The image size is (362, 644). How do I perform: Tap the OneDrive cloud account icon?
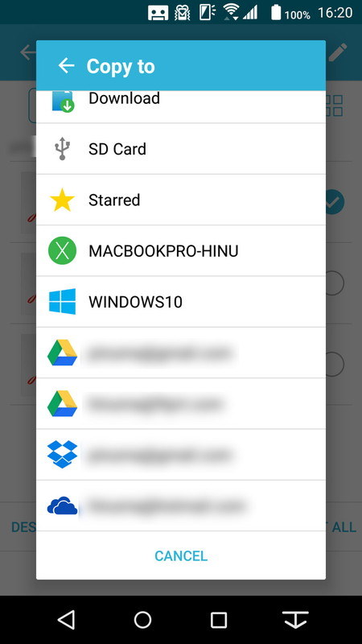pos(63,506)
